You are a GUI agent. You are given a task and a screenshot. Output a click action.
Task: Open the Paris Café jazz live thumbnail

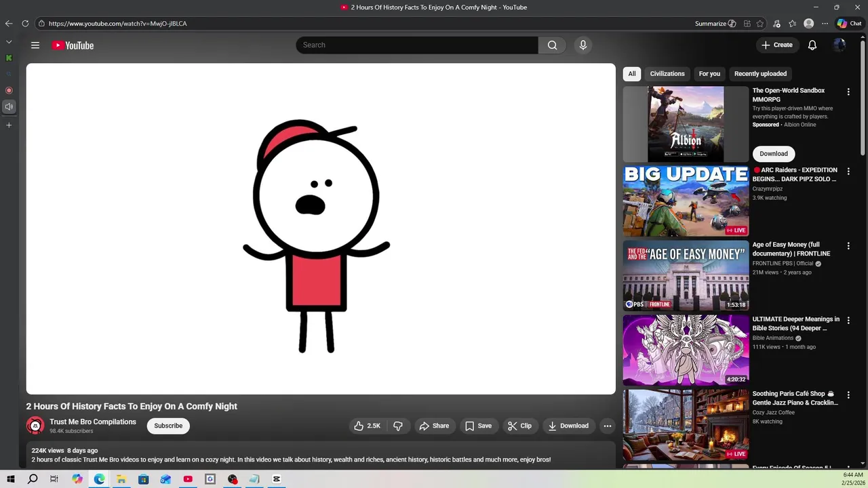[686, 424]
